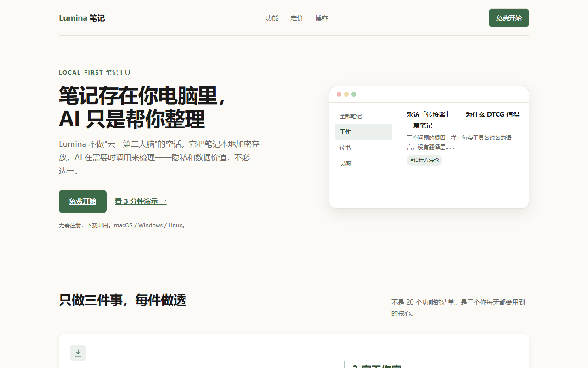Click the Lumina 笔记 logo
Image resolution: width=588 pixels, height=368 pixels.
coord(82,18)
